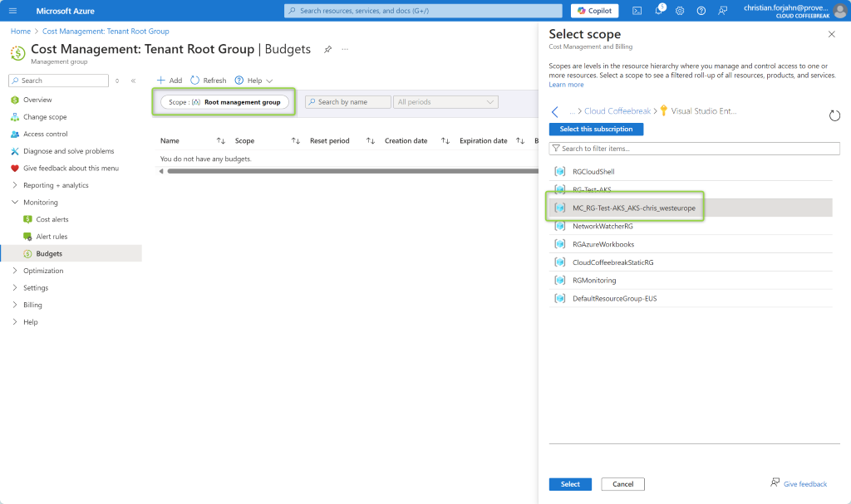
Task: Click Cost Management: Tenant Root Group breadcrumb
Action: 106,32
